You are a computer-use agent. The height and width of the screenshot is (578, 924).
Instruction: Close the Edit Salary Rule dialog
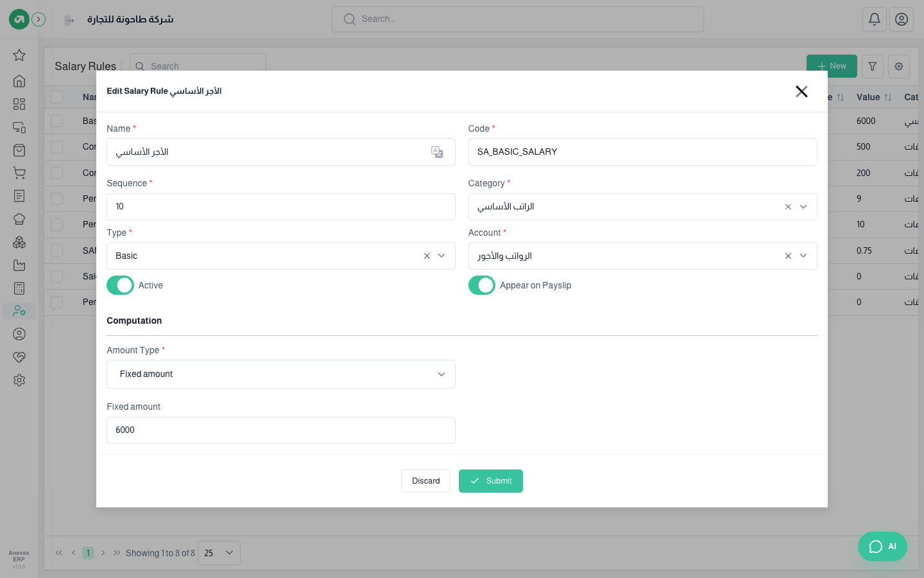801,91
